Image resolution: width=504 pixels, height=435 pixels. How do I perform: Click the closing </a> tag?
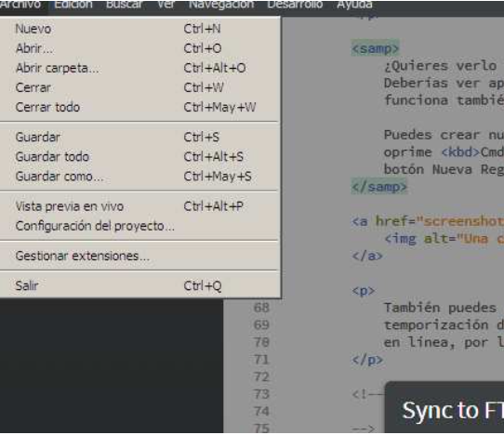367,256
